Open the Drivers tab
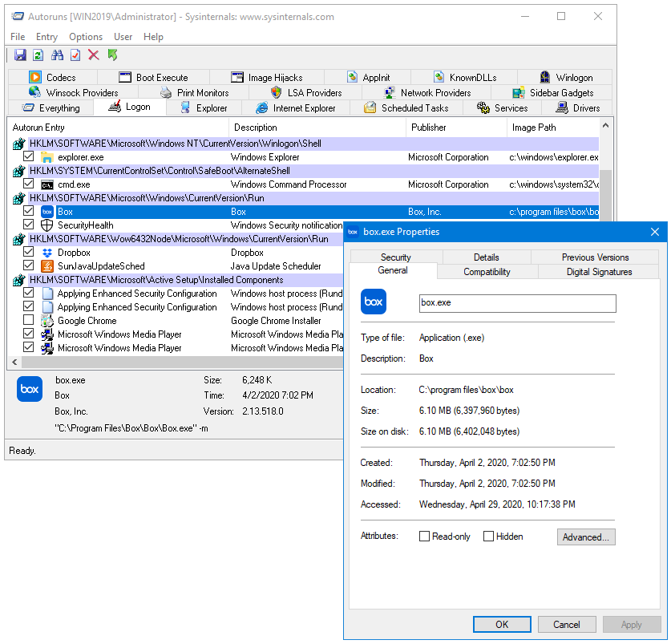Screen dimensions: 671x644 click(578, 108)
